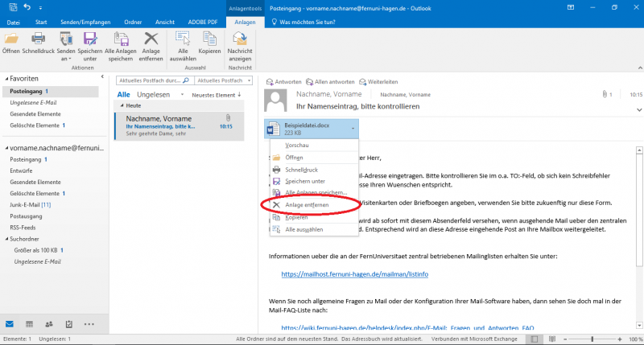
Task: Open the Junk-E-Mail folder
Action: [x=30, y=205]
